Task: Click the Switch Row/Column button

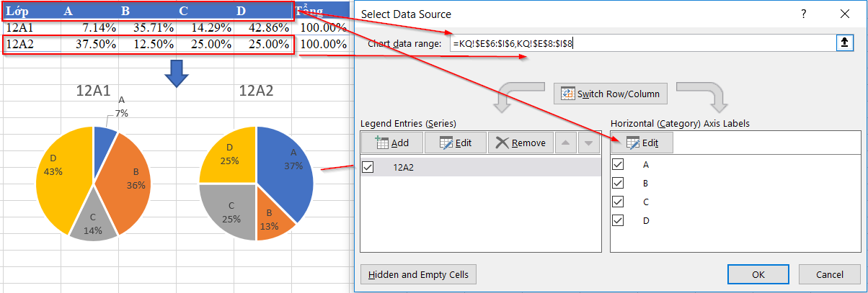Action: (x=610, y=94)
